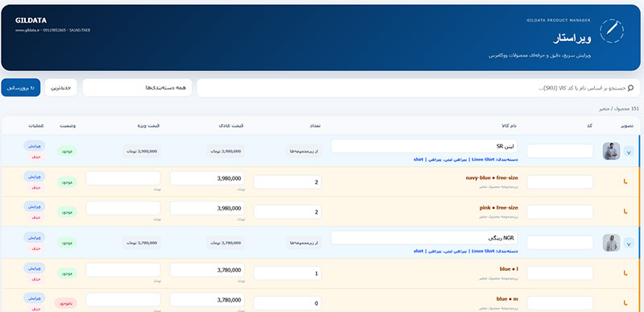Open the لینن SR product thumbnail
Viewport: 644px width, 312px height.
(611, 151)
